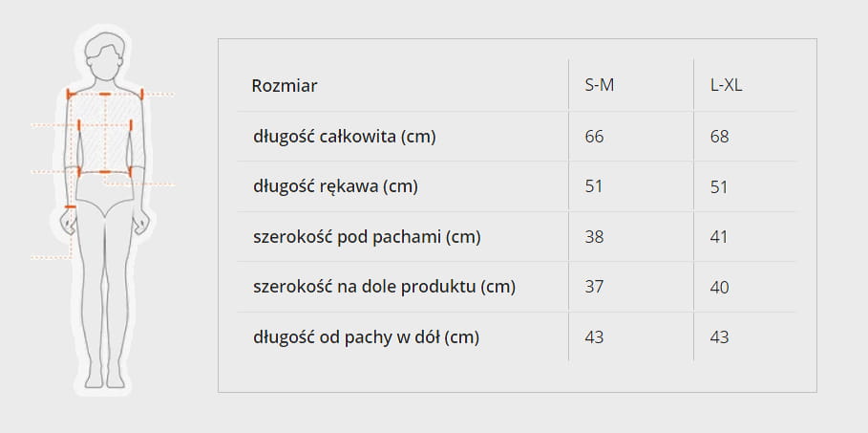Click "szerokość na dole produktu (cm)" label
This screenshot has width=868, height=433.
(x=384, y=287)
